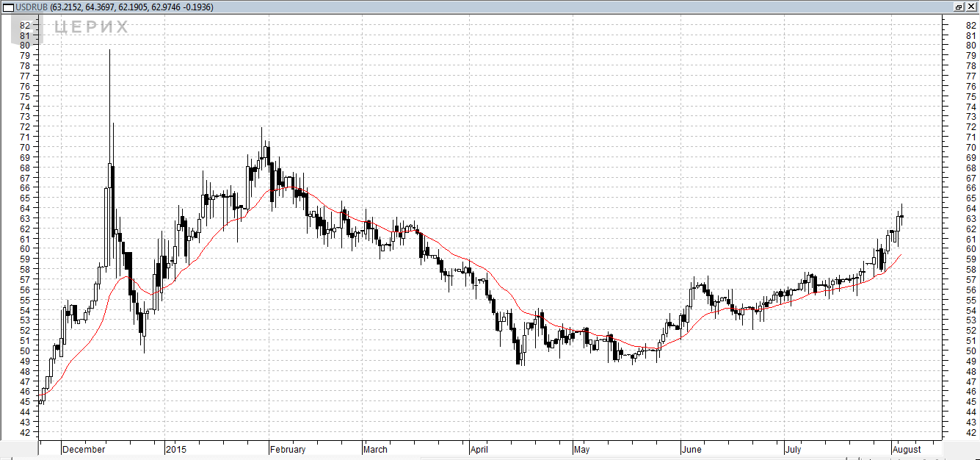
Task: Click the red moving average line's right end
Action: pyautogui.click(x=901, y=255)
